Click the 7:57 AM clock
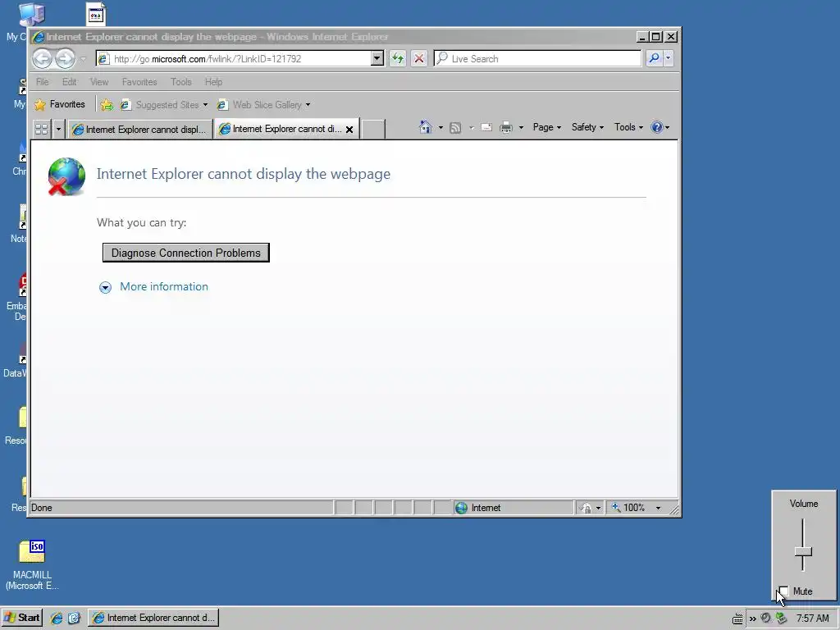The width and height of the screenshot is (840, 630). (813, 619)
